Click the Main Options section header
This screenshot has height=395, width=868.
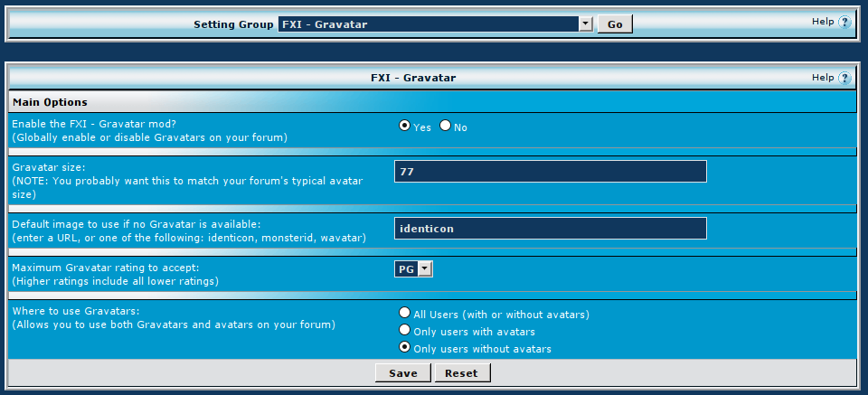pyautogui.click(x=50, y=102)
